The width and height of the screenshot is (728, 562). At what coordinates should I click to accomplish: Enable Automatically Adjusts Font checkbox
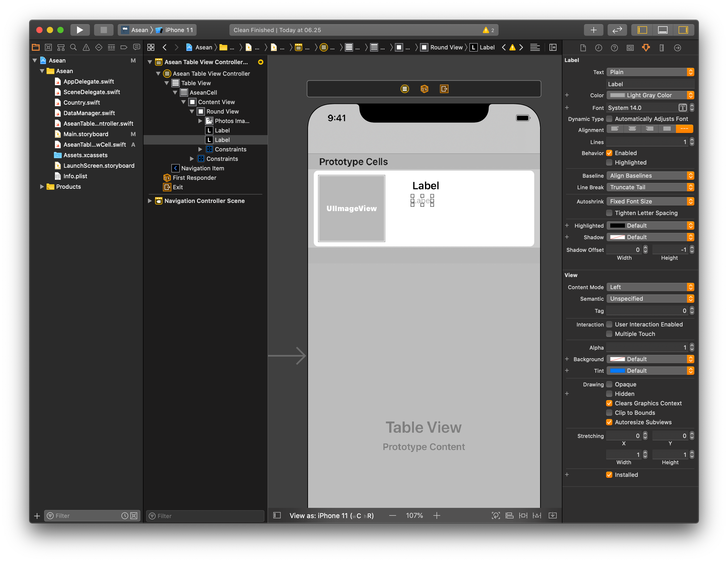point(609,119)
